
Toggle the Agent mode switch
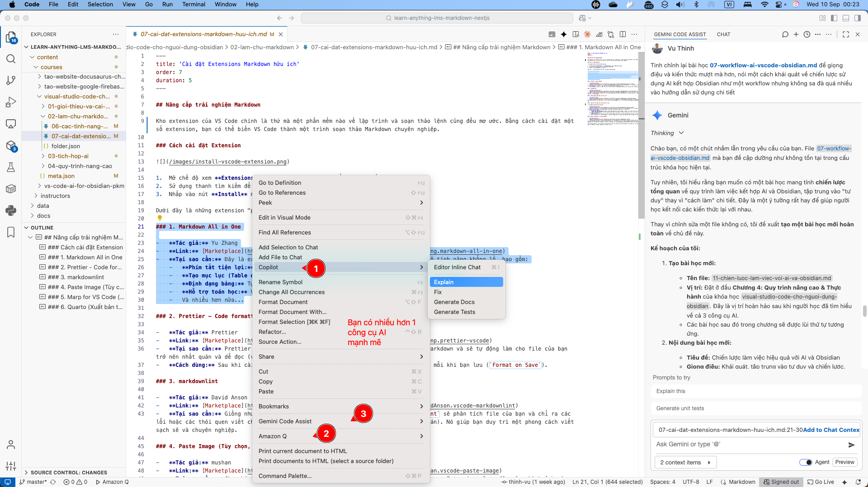click(806, 462)
